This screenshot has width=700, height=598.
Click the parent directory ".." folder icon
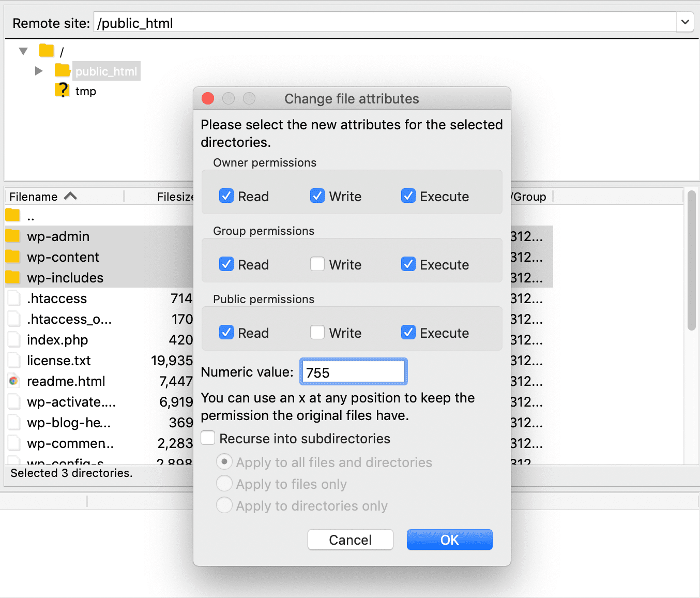coord(12,215)
